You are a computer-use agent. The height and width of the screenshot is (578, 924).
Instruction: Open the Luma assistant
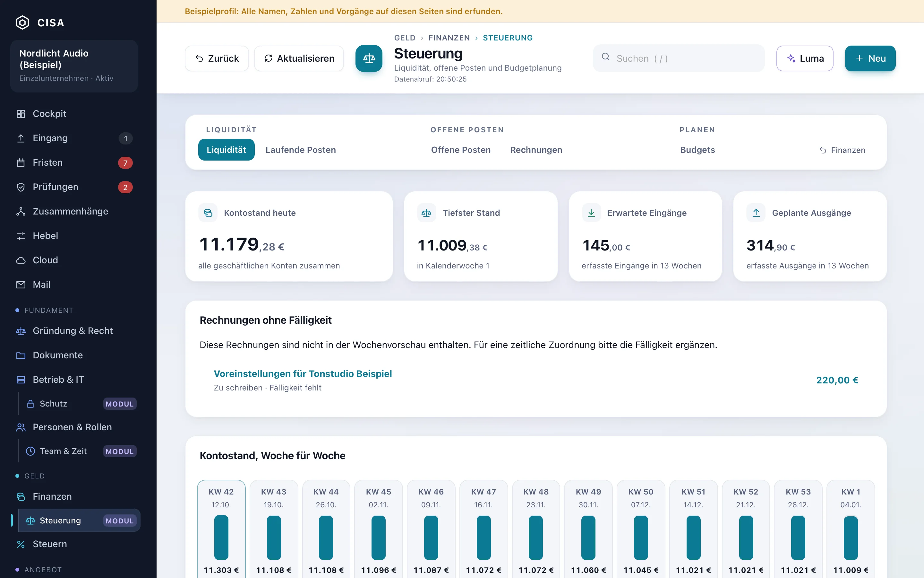(805, 58)
